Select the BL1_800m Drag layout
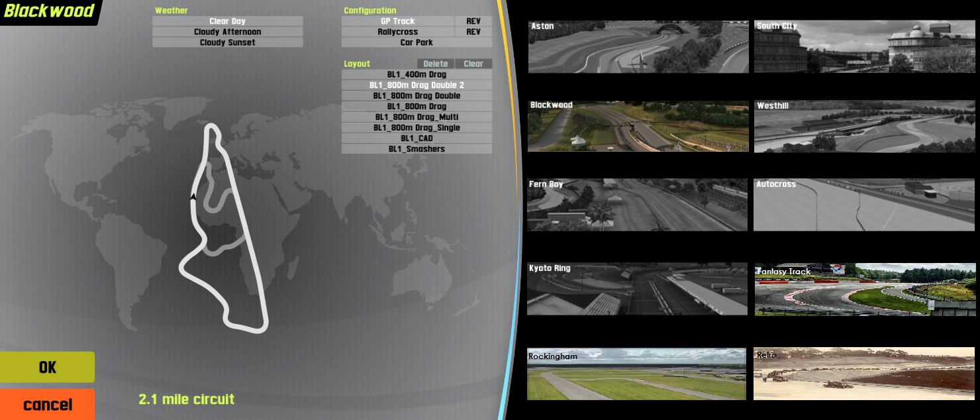Image resolution: width=980 pixels, height=420 pixels. [x=417, y=107]
